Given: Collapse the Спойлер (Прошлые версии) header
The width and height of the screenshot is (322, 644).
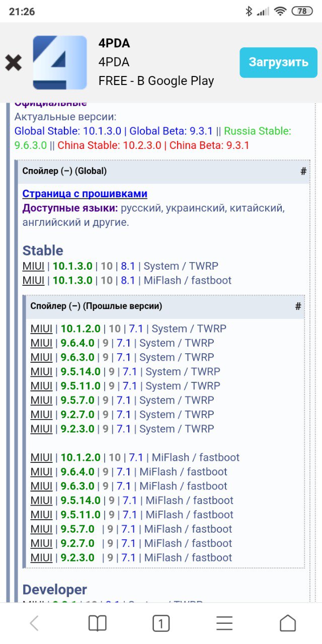Looking at the screenshot, I should (163, 306).
